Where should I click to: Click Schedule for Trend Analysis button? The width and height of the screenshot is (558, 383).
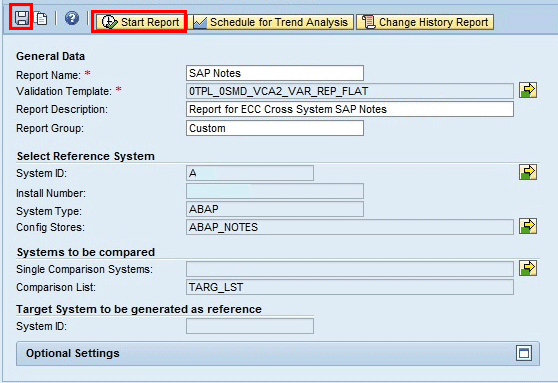tap(270, 22)
